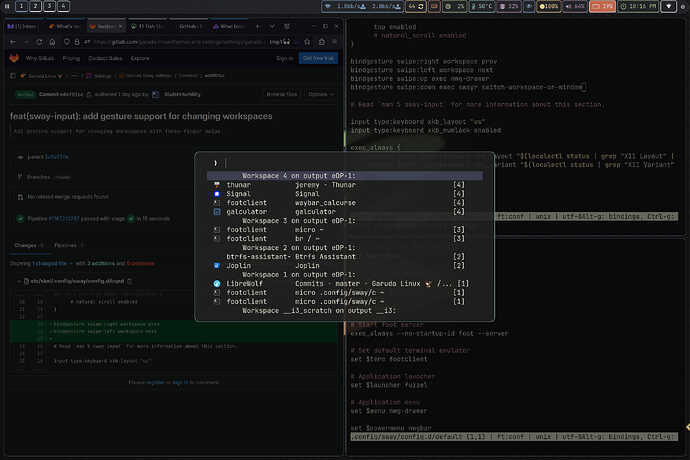Click the 'Get free trial' button
The width and height of the screenshot is (690, 460).
(318, 58)
